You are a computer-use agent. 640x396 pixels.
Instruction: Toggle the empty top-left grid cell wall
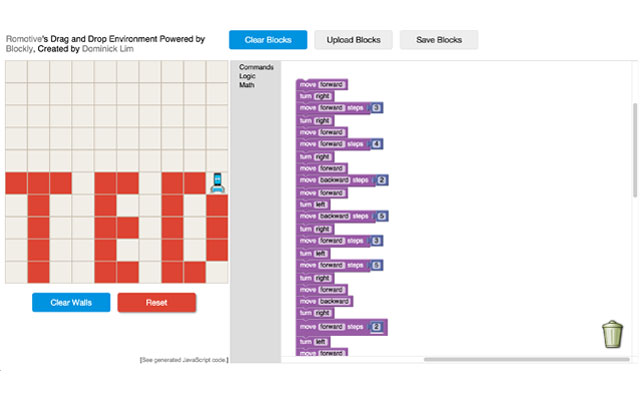[x=16, y=71]
